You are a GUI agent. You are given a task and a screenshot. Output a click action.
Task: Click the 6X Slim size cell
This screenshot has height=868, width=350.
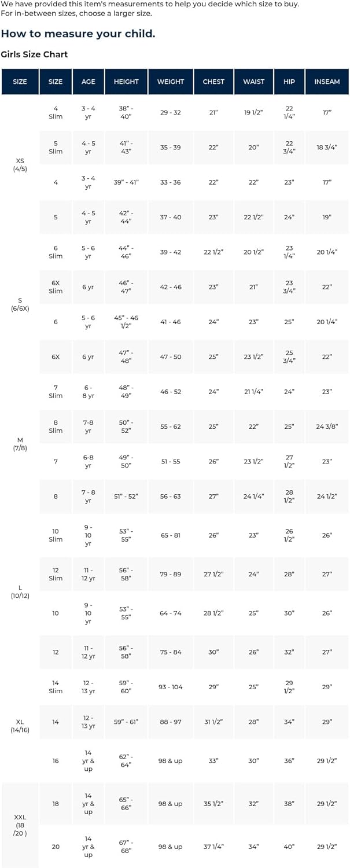tap(56, 287)
